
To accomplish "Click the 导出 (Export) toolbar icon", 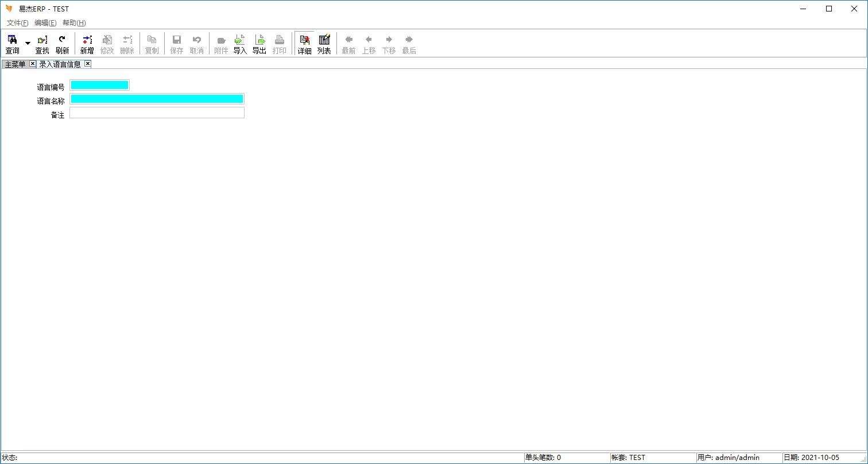I will pos(259,44).
